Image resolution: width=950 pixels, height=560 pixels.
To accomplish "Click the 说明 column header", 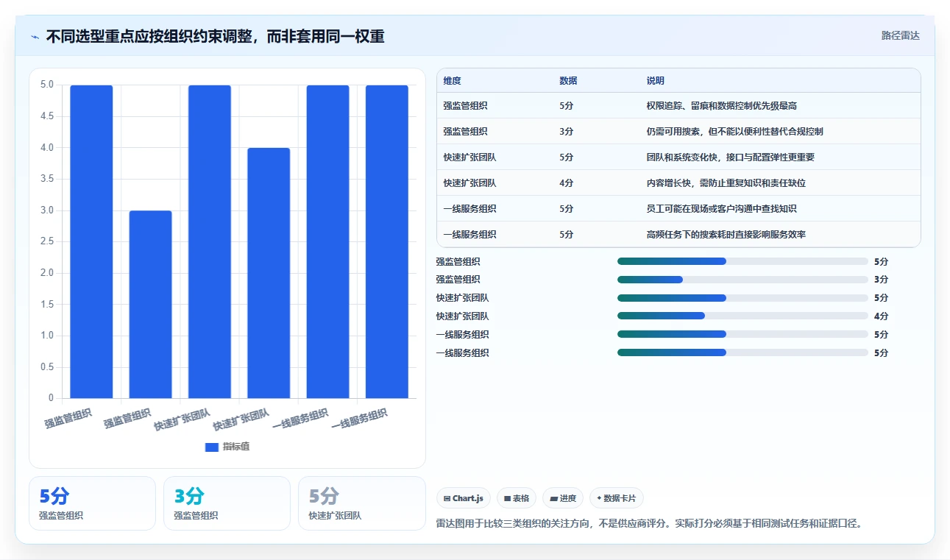I will click(x=655, y=81).
